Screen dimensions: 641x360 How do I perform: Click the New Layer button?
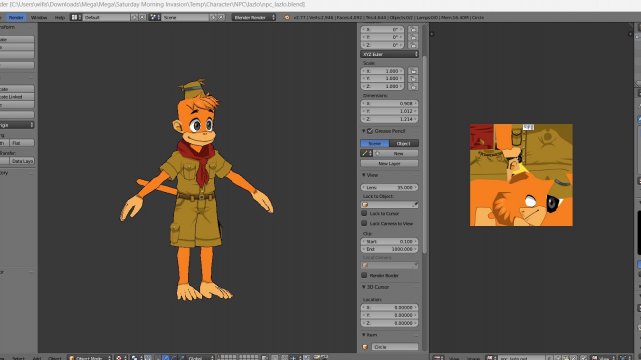[389, 163]
